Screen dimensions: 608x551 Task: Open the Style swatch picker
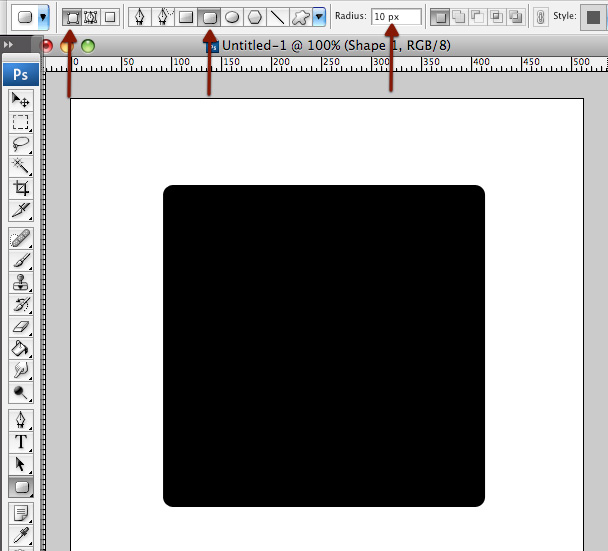(x=593, y=17)
